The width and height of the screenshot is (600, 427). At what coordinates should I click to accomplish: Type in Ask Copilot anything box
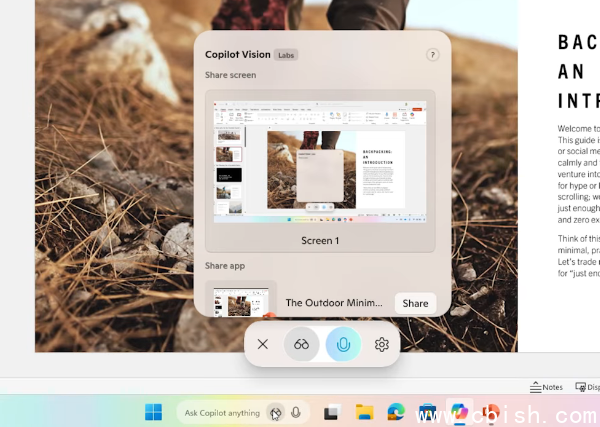(x=222, y=412)
